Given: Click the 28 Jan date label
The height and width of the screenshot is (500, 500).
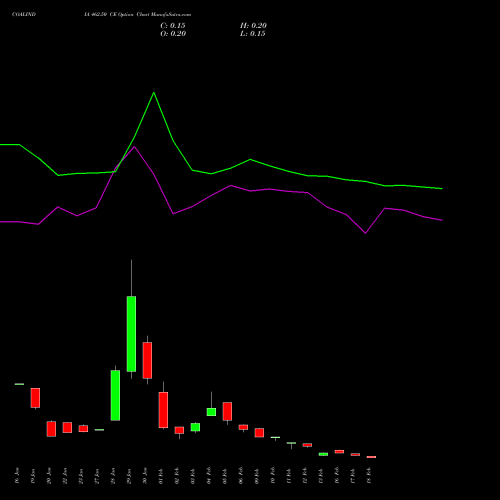Looking at the screenshot, I should (113, 476).
